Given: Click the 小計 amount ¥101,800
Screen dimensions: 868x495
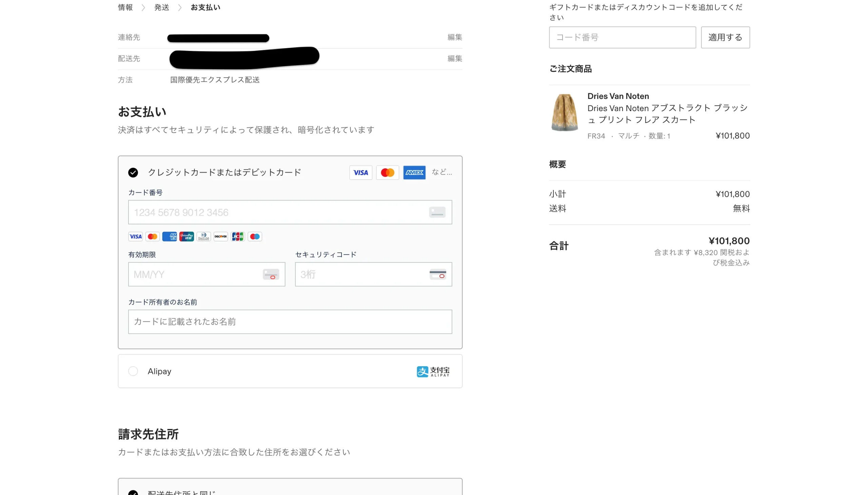Looking at the screenshot, I should coord(732,194).
